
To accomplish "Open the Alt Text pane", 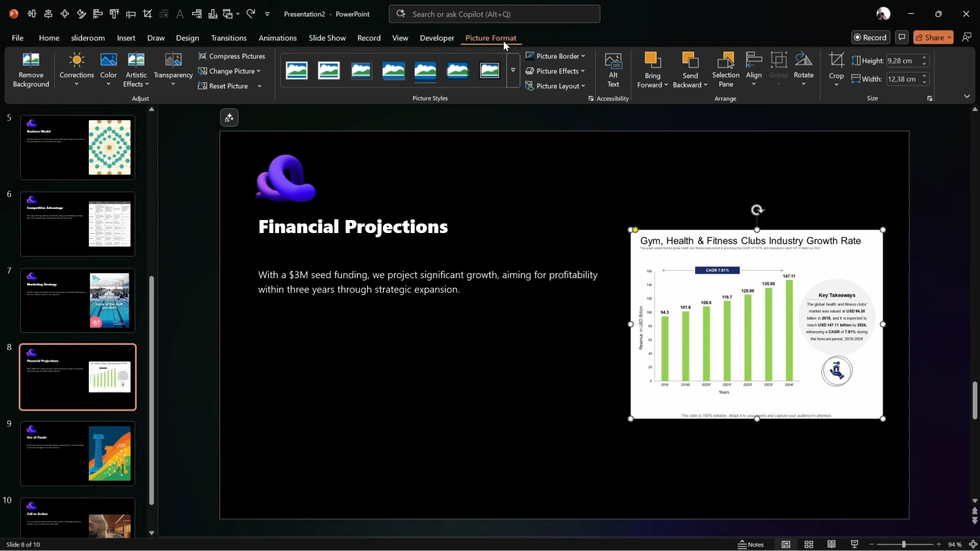I will click(x=613, y=70).
